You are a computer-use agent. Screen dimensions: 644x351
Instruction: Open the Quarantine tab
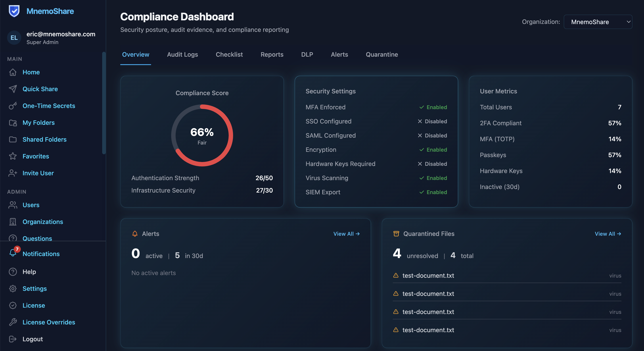click(381, 54)
